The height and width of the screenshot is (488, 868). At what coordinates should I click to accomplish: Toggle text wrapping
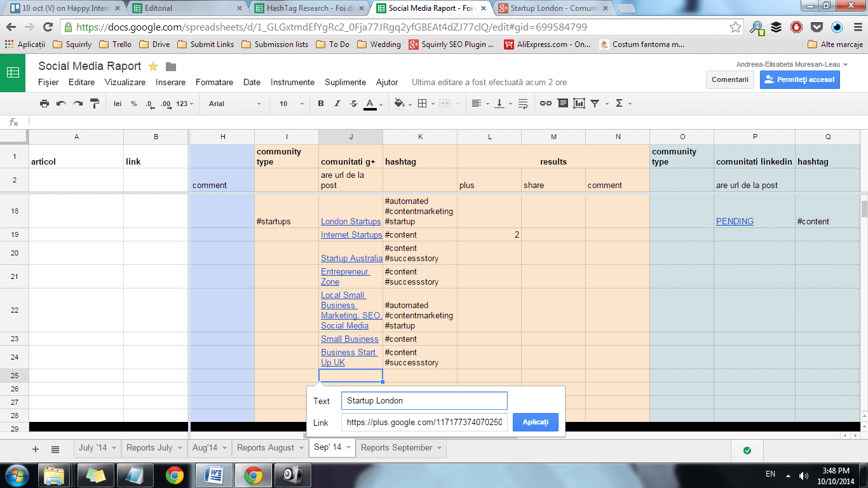[x=523, y=104]
